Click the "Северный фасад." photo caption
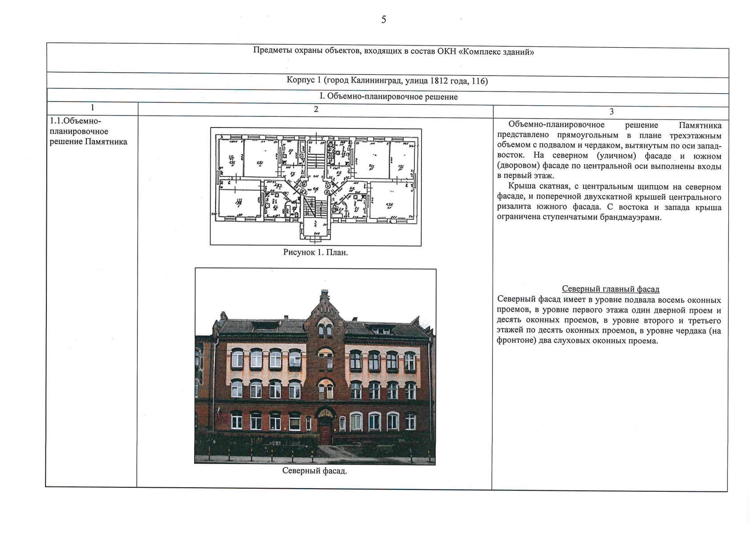 coord(315,471)
